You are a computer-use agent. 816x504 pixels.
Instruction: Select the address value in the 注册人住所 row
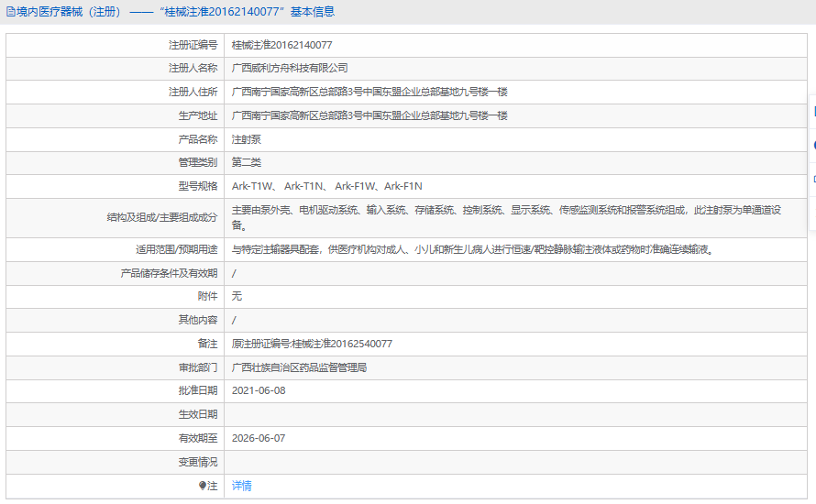pyautogui.click(x=369, y=92)
